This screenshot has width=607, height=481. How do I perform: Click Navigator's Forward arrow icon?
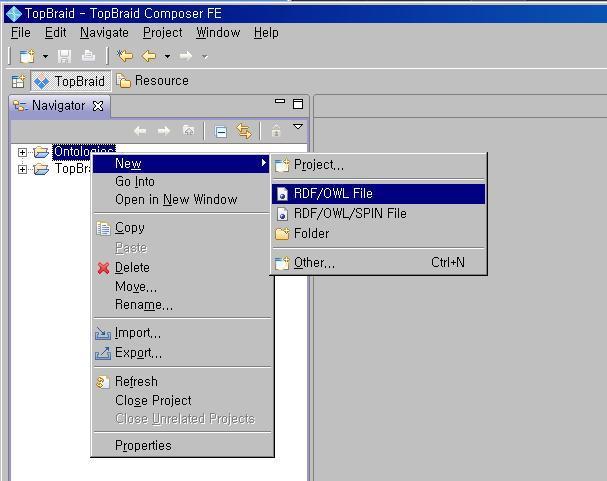(164, 131)
